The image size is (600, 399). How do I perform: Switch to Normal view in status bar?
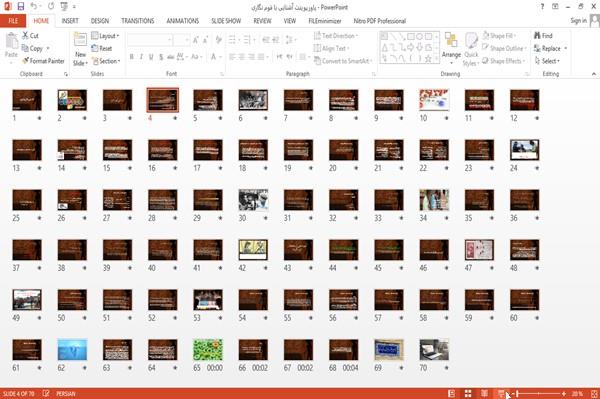(452, 393)
